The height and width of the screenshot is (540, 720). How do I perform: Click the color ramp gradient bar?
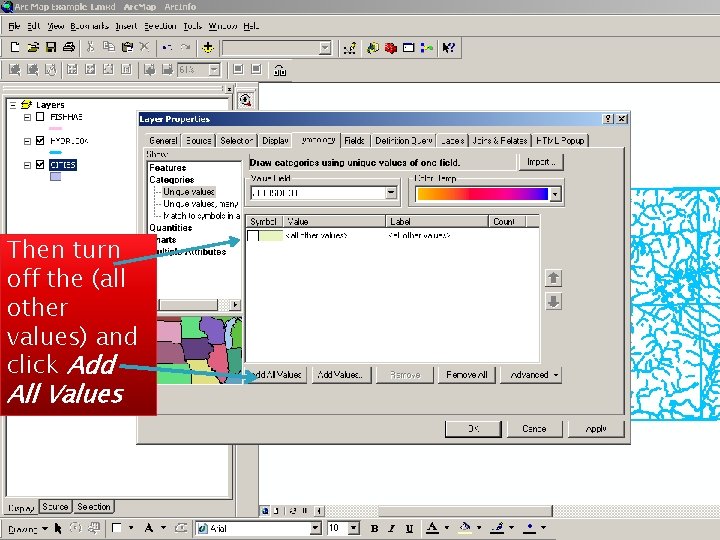pos(483,194)
